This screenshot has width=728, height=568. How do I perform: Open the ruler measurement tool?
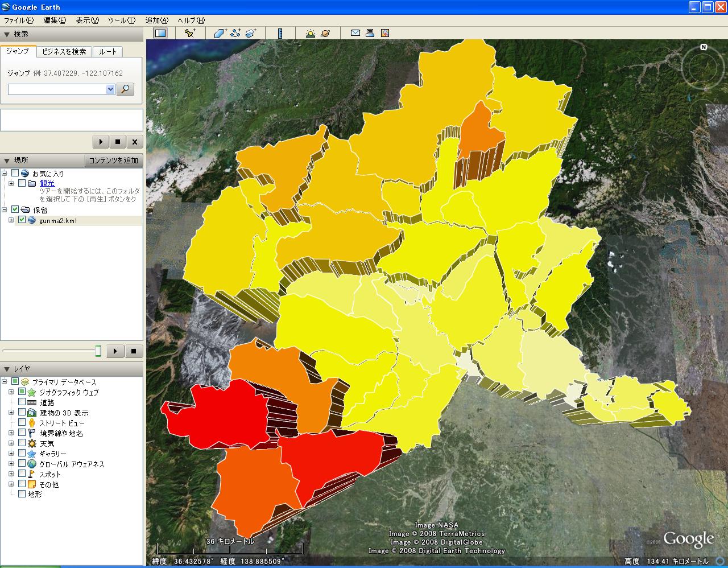pyautogui.click(x=280, y=34)
